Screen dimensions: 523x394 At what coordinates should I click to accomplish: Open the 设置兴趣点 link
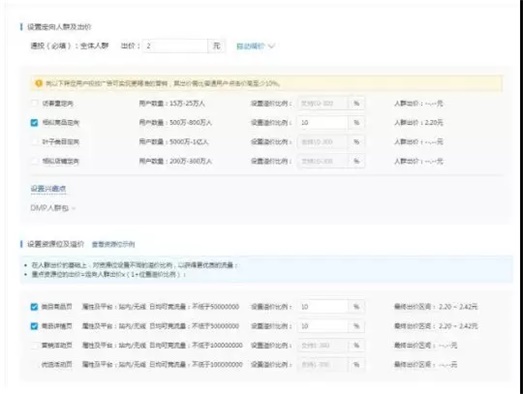click(48, 188)
